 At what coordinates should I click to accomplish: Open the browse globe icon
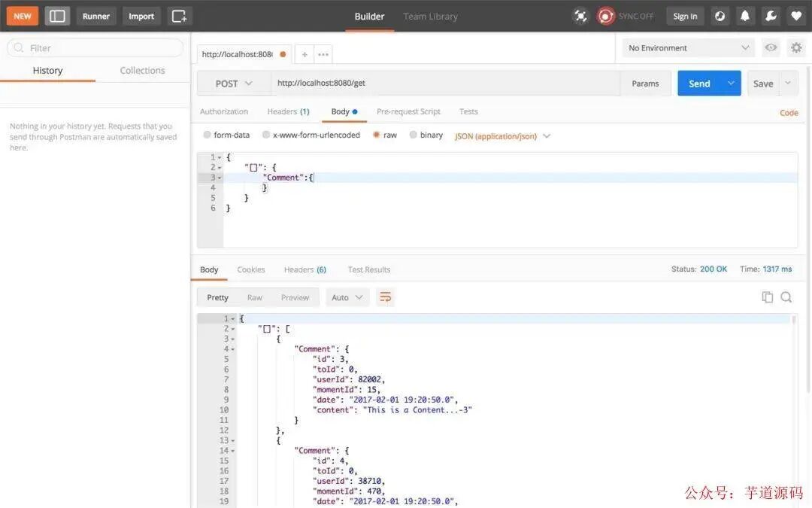720,16
